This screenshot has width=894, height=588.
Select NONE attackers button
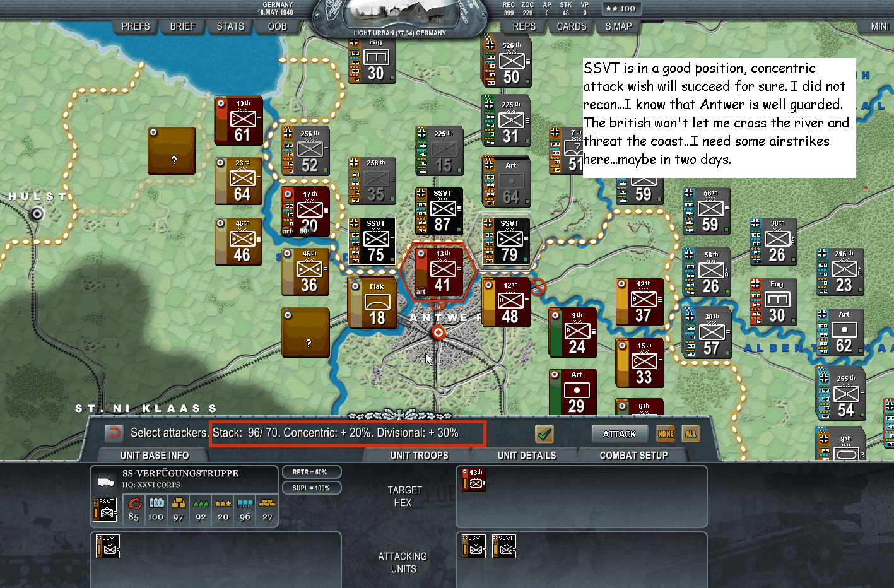tap(666, 433)
